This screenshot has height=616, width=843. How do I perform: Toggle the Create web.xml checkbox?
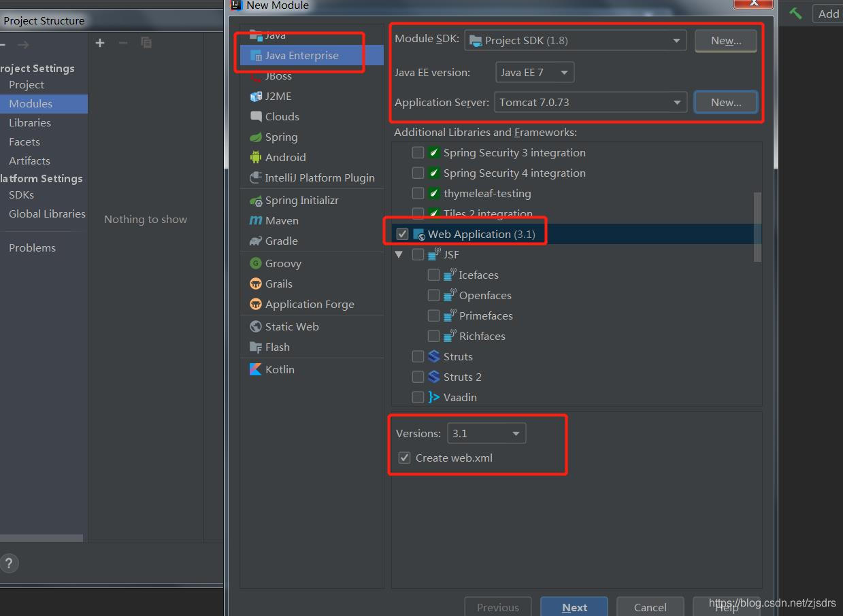[x=405, y=458]
